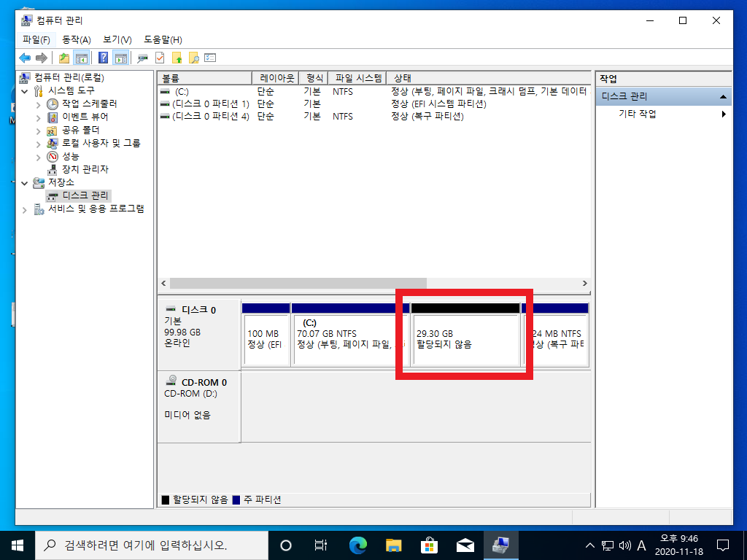
Task: Click the horizontal scrollbar right arrow in volume list
Action: coord(584,283)
